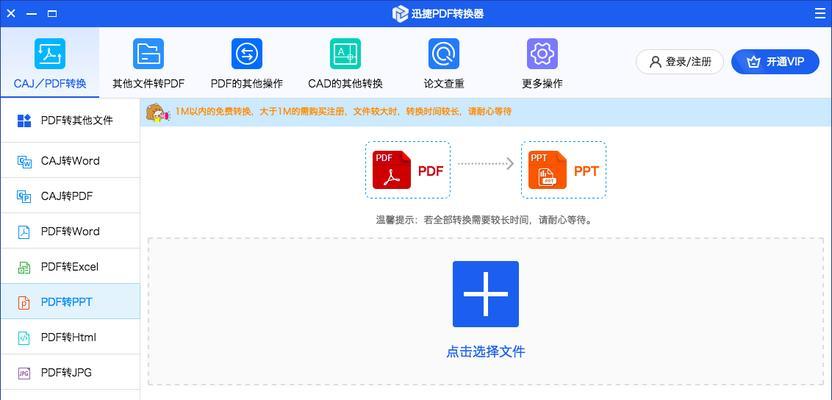Switch to 论文查重 tab label
The width and height of the screenshot is (832, 400).
click(444, 84)
